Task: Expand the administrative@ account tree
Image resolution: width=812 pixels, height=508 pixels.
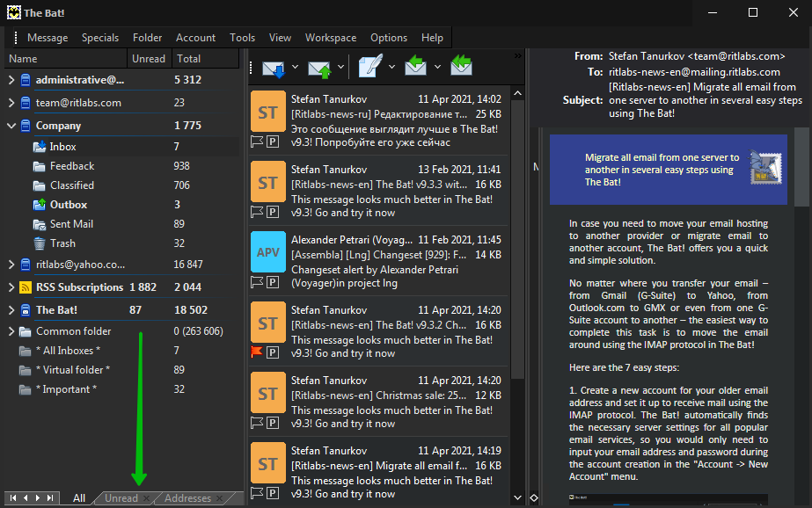Action: tap(11, 80)
